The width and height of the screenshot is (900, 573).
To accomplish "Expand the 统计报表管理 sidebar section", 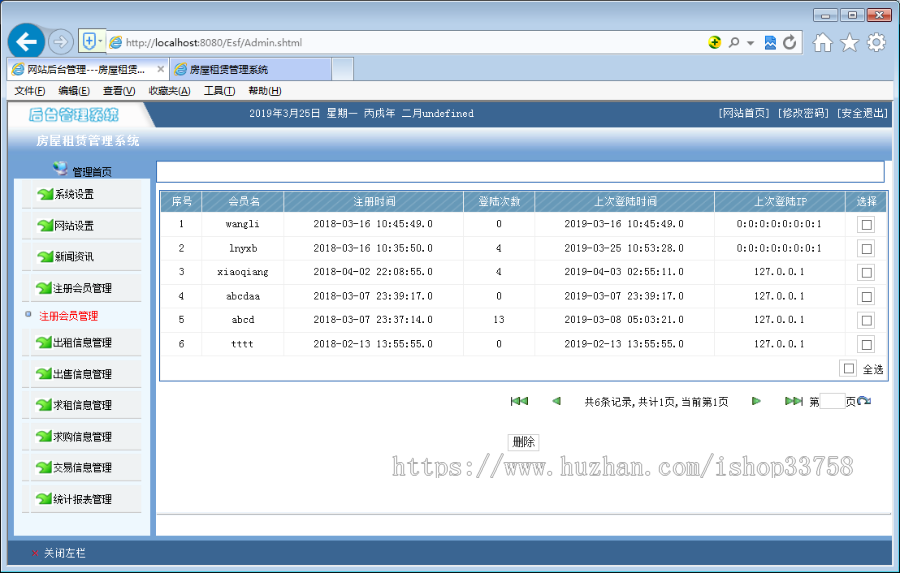I will click(x=82, y=499).
